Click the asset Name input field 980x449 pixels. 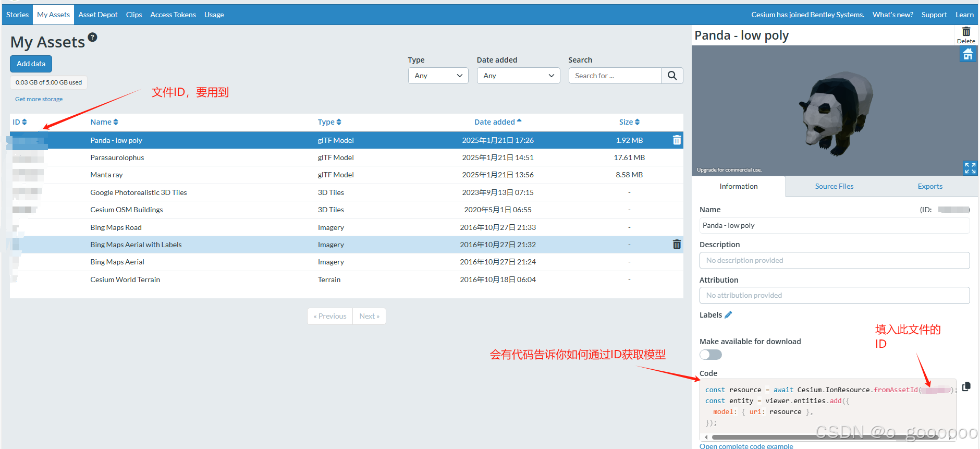point(834,225)
